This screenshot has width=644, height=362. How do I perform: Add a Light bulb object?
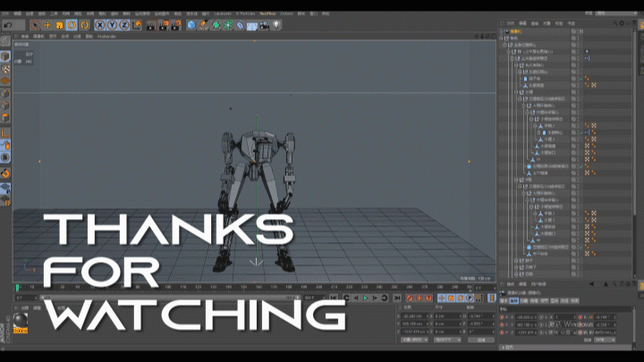[x=276, y=25]
